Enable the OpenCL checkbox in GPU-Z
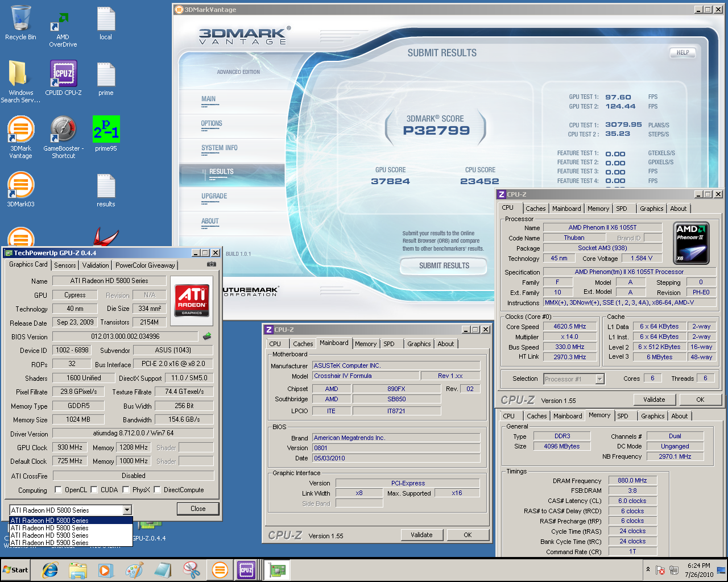The height and width of the screenshot is (582, 728). coord(58,489)
